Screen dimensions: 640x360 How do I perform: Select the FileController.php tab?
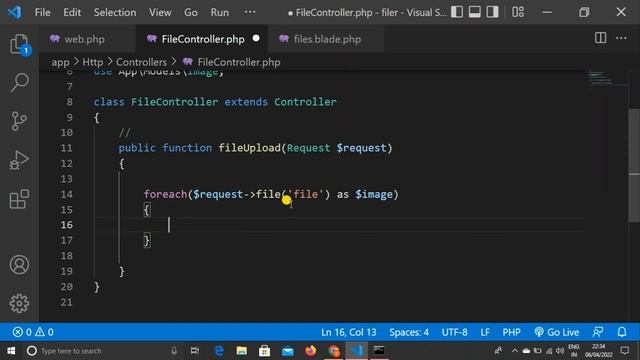(x=203, y=39)
